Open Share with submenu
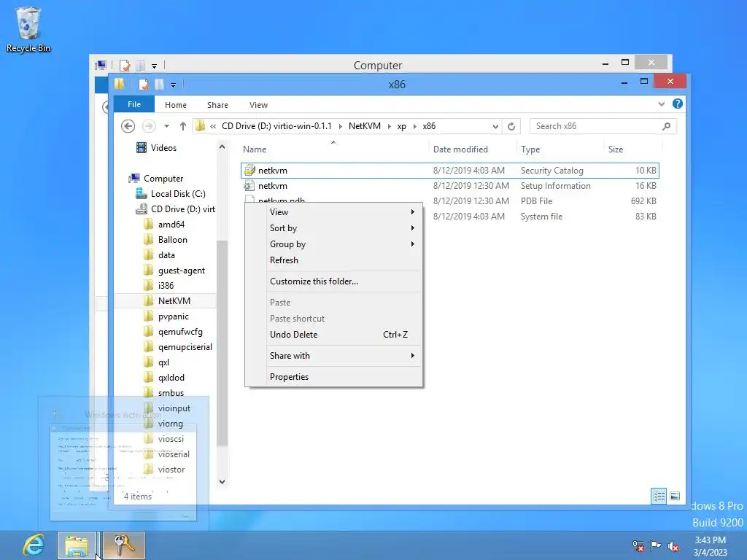The width and height of the screenshot is (747, 560). pyautogui.click(x=333, y=356)
